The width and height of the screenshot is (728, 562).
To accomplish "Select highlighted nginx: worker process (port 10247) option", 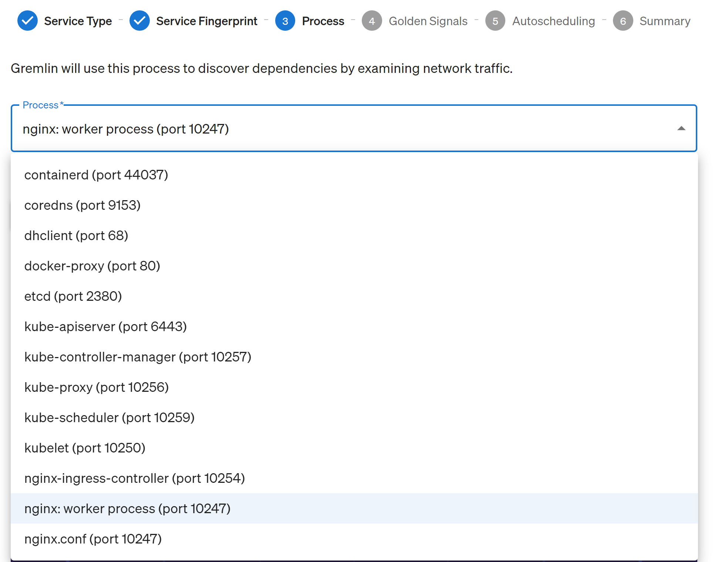I will pos(354,508).
